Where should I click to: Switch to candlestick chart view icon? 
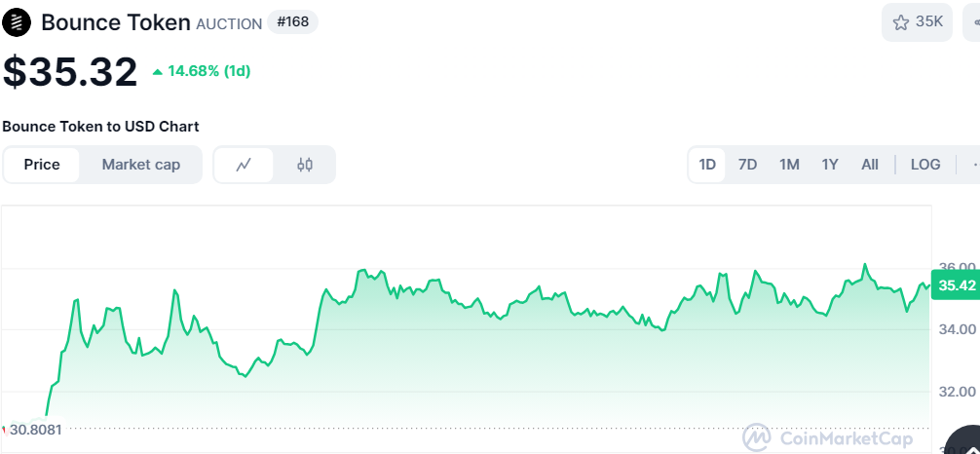coord(305,165)
